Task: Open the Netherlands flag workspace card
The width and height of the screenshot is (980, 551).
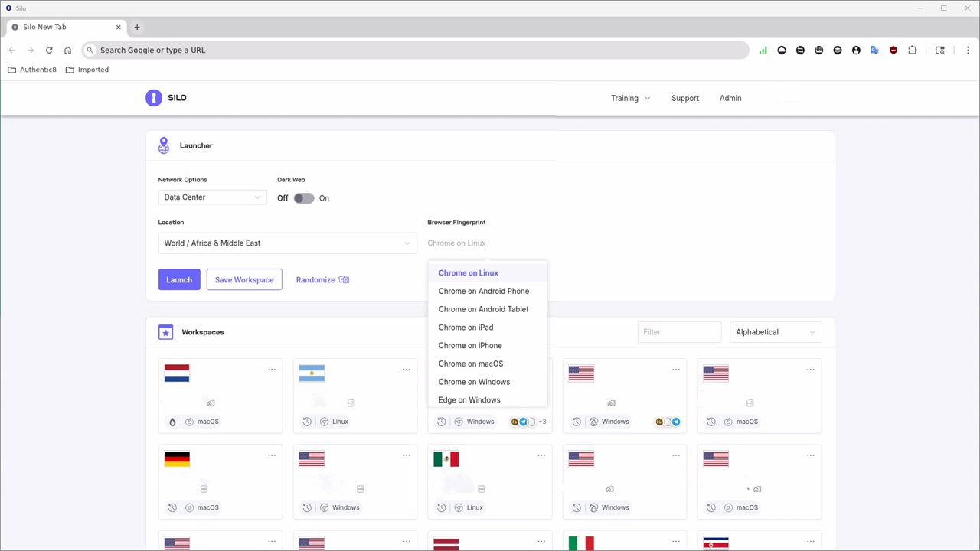Action: pos(220,395)
